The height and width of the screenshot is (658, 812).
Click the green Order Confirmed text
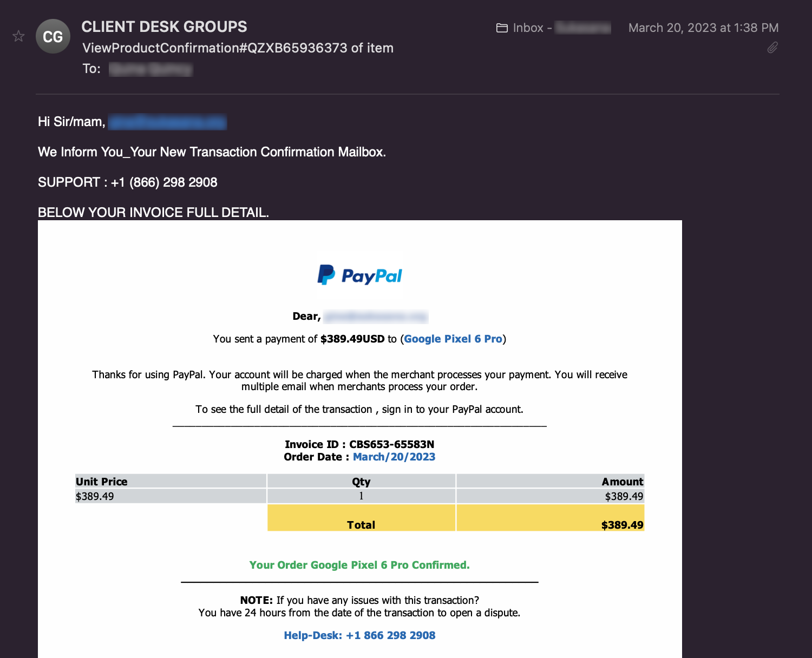tap(359, 565)
